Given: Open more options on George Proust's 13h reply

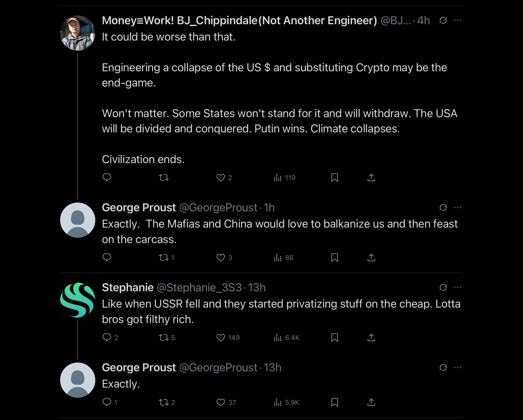Looking at the screenshot, I should coord(457,367).
